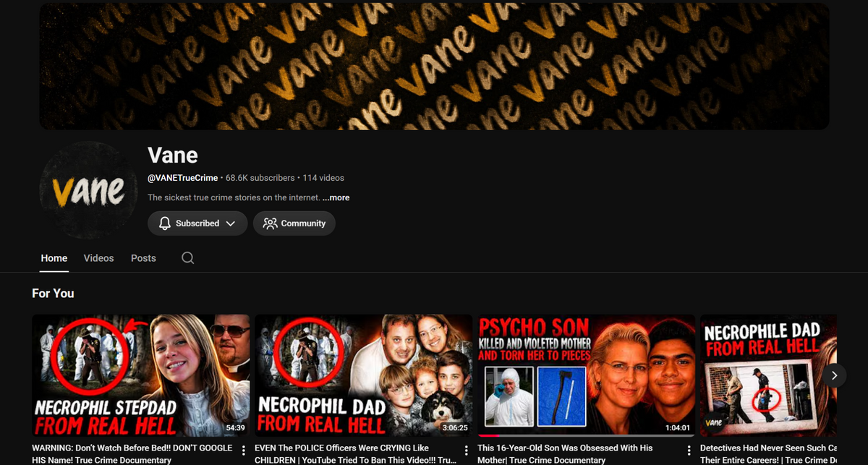Click the people icon on Community button

[x=270, y=223]
